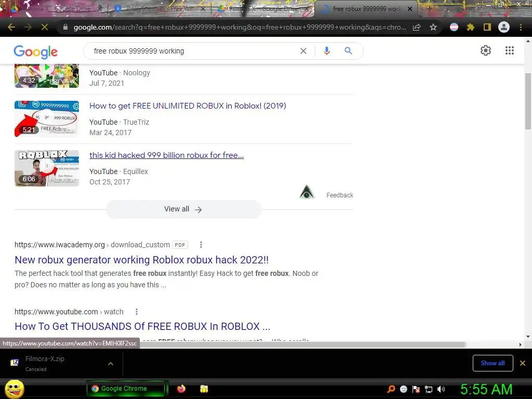Click the View all videos button
This screenshot has height=399, width=532.
click(183, 209)
